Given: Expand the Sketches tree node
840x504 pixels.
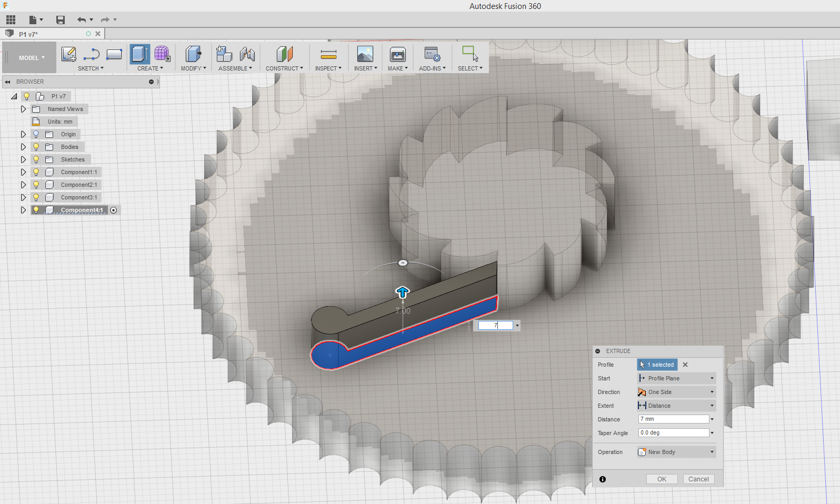Looking at the screenshot, I should tap(23, 159).
